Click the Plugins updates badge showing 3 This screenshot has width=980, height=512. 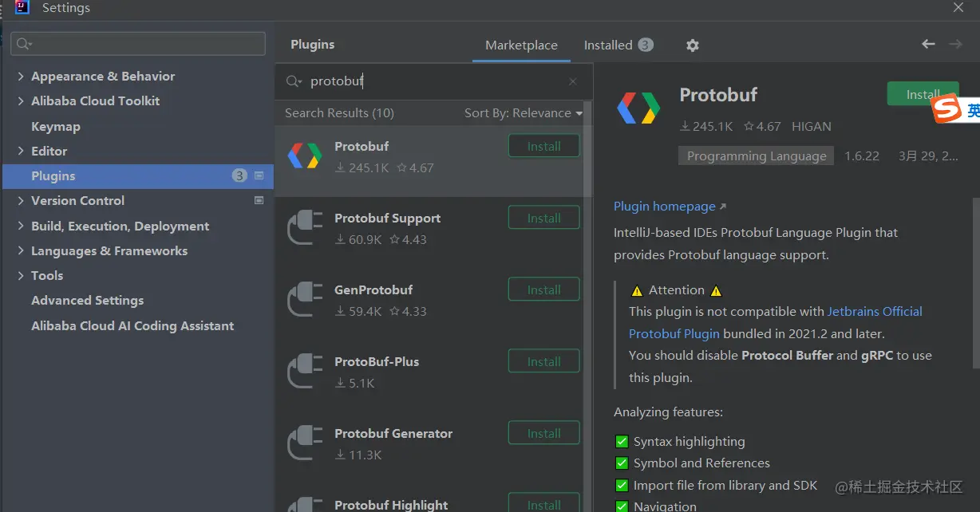pos(239,175)
